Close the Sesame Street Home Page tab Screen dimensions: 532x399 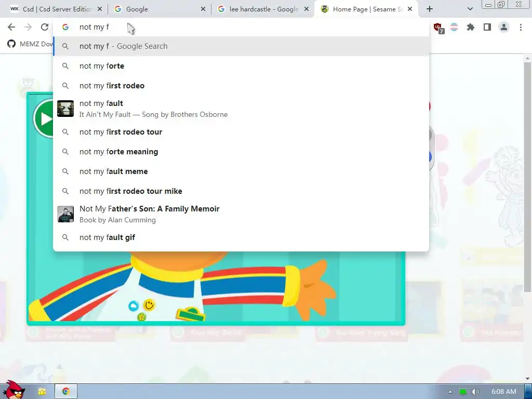click(410, 9)
